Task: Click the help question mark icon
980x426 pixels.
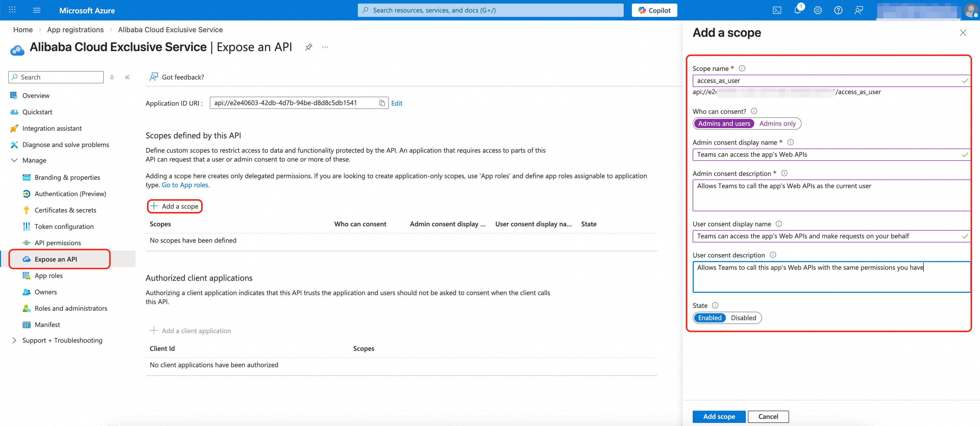Action: point(838,10)
